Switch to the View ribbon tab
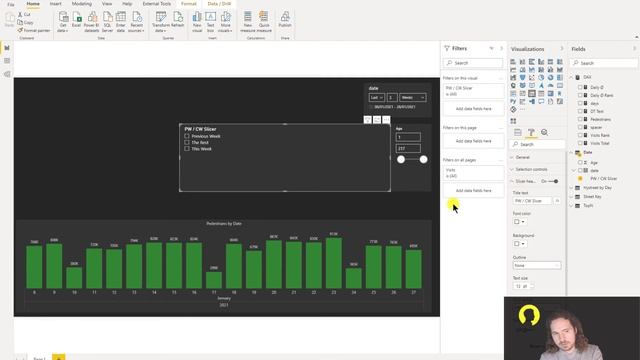The height and width of the screenshot is (360, 640). (107, 4)
